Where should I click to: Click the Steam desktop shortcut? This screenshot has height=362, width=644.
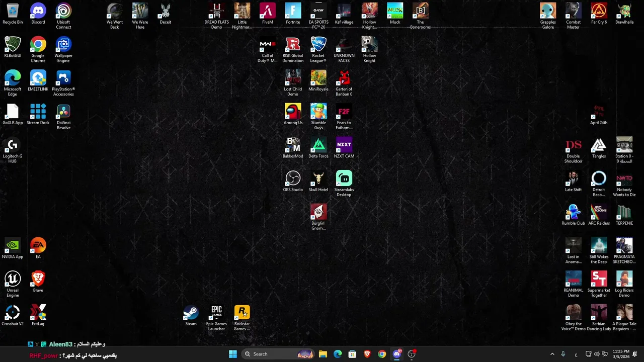(191, 316)
